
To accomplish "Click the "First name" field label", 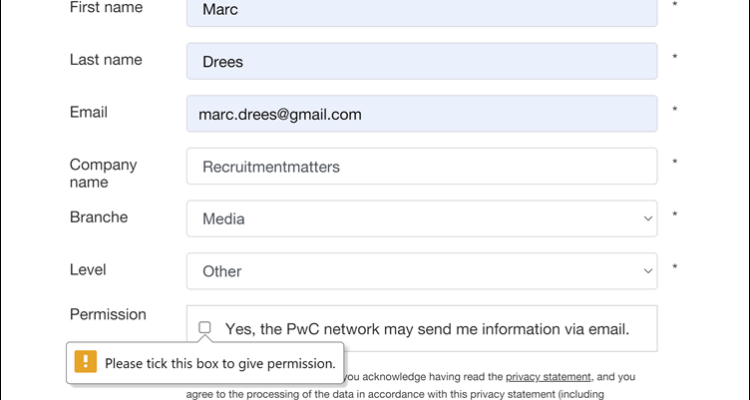I will click(106, 8).
